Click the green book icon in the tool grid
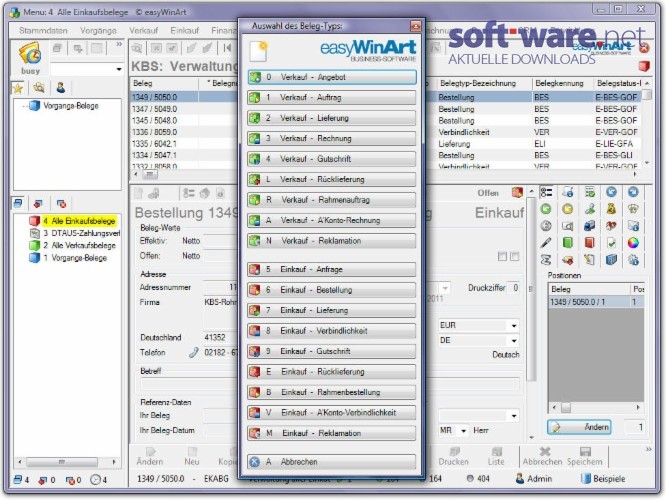The image size is (666, 500). pyautogui.click(x=567, y=243)
